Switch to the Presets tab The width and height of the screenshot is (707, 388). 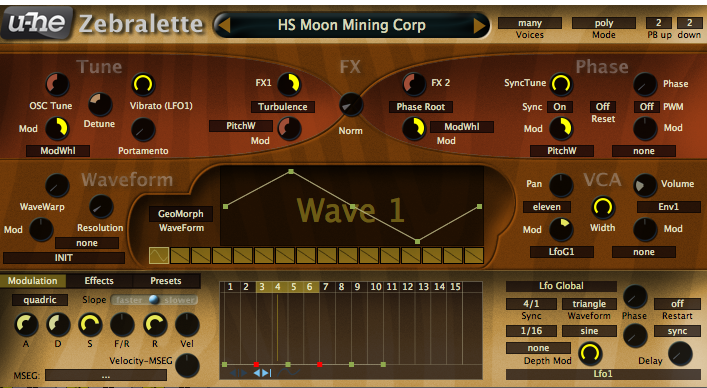pyautogui.click(x=166, y=281)
